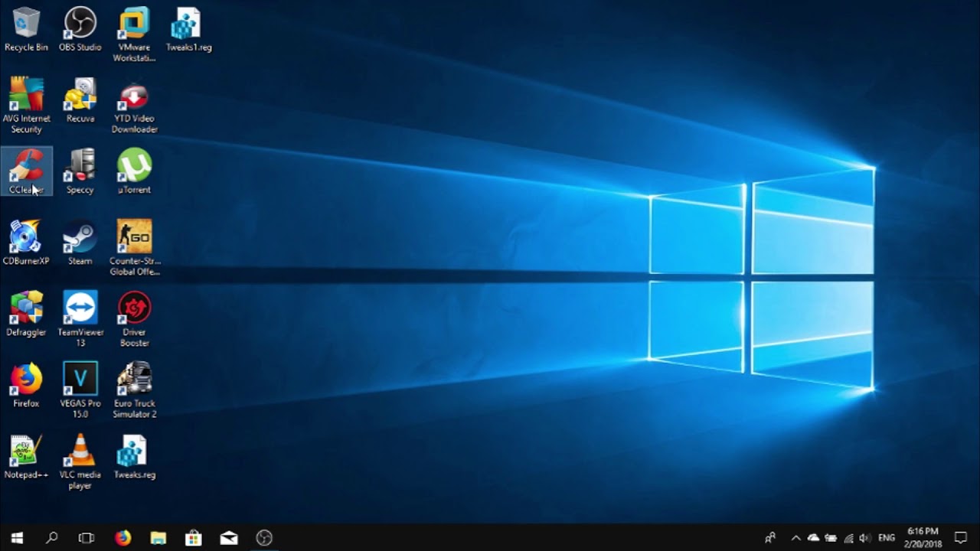980x551 pixels.
Task: Select the Notepad++ shortcut
Action: pos(26,456)
